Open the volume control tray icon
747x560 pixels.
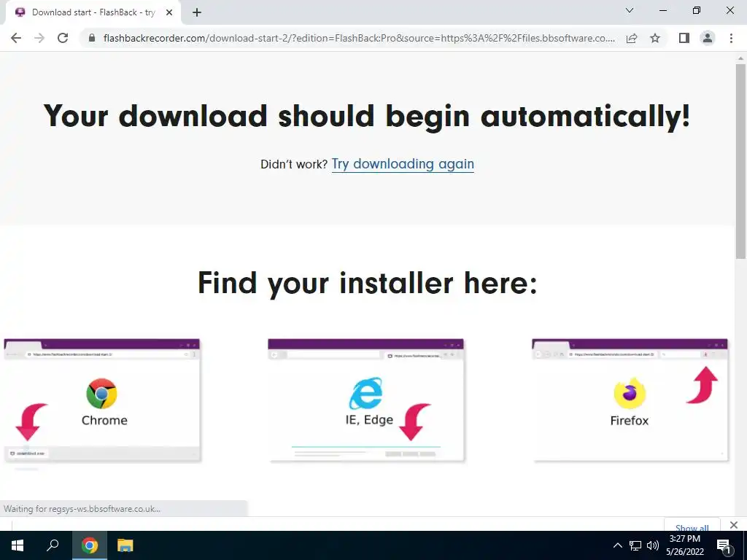(x=653, y=545)
